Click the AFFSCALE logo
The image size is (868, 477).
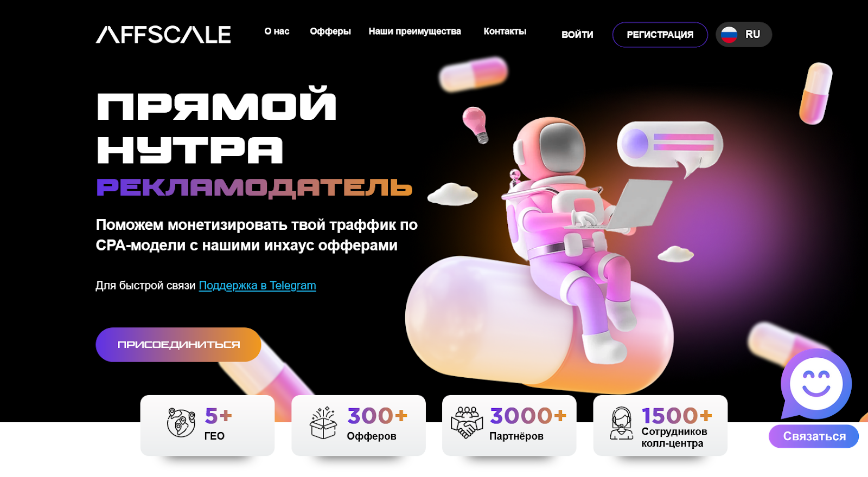[163, 34]
